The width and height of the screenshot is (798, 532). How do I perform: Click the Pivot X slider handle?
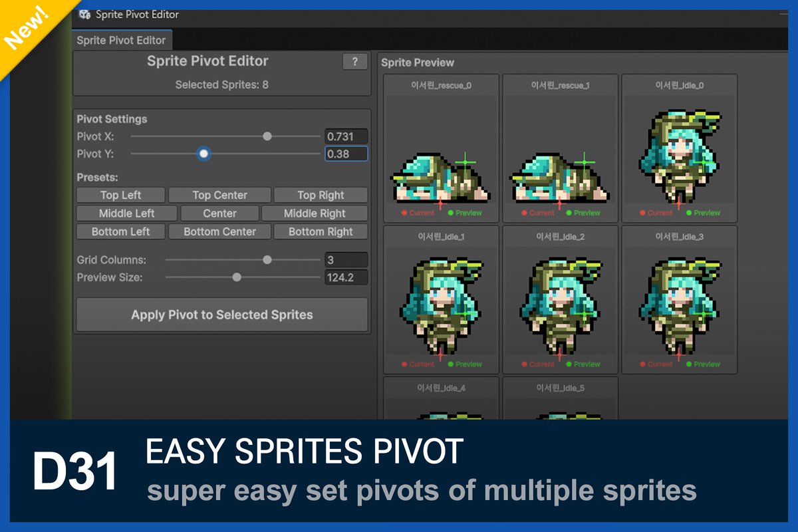tap(267, 136)
